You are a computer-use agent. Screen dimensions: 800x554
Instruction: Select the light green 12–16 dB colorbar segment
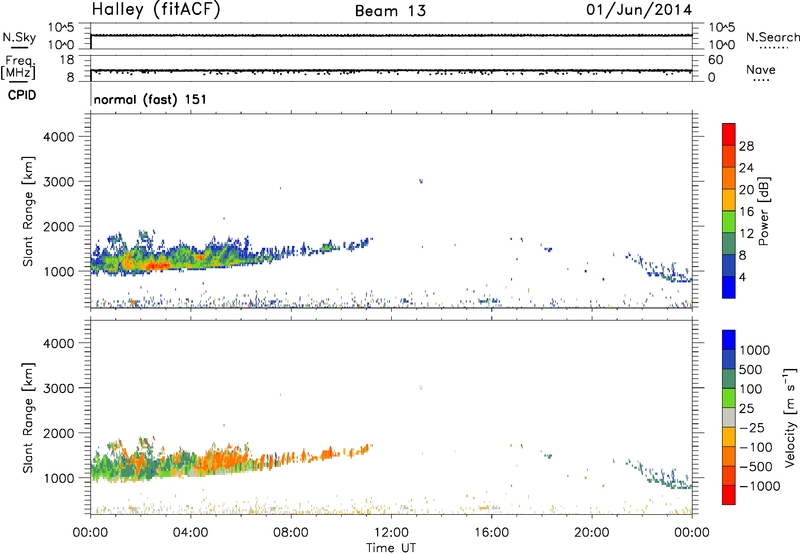729,222
